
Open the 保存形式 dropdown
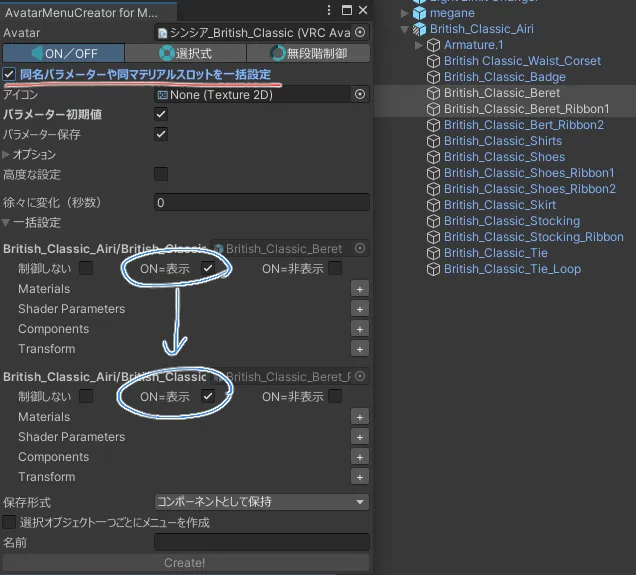[x=261, y=502]
